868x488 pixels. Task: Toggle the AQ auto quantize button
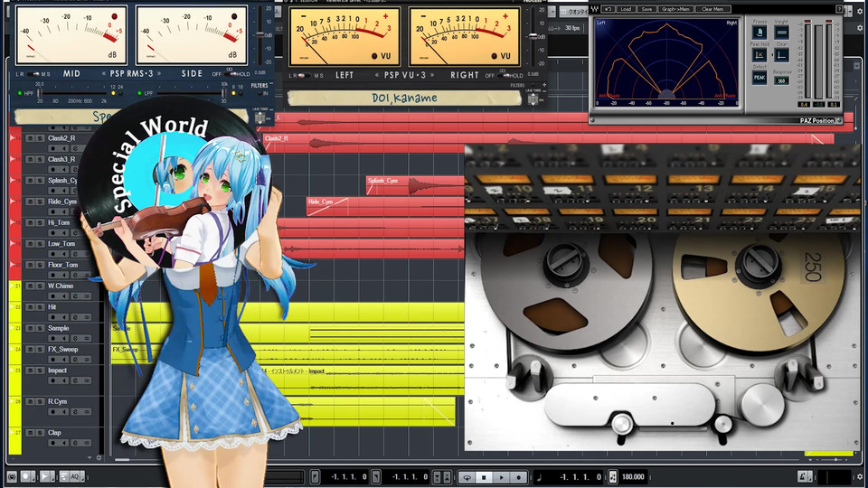75,476
